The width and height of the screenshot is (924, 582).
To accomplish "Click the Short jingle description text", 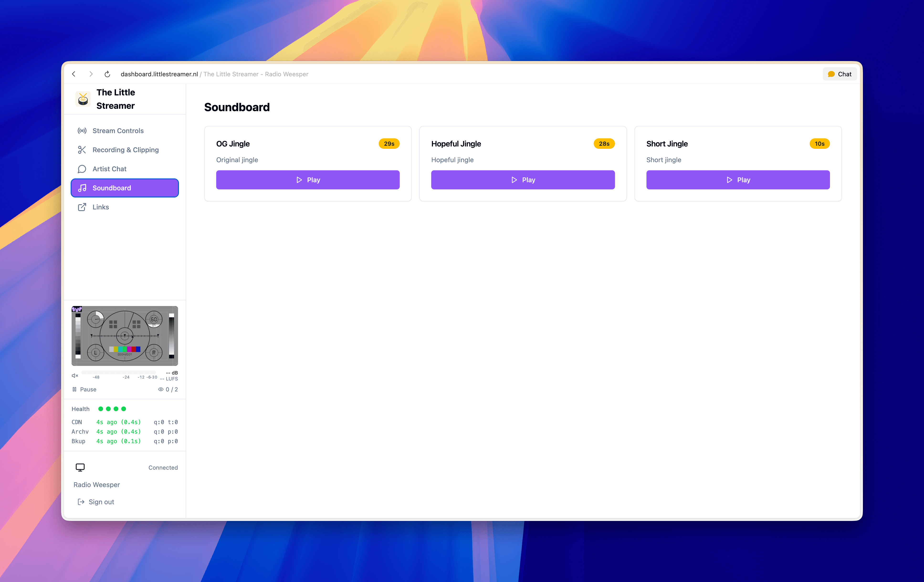I will (x=664, y=160).
